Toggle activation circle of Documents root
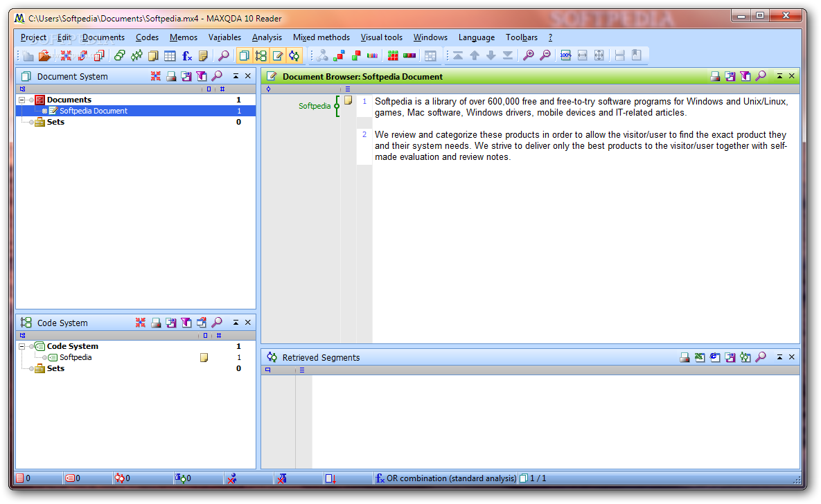Viewport: 821px width, 504px height. point(31,100)
